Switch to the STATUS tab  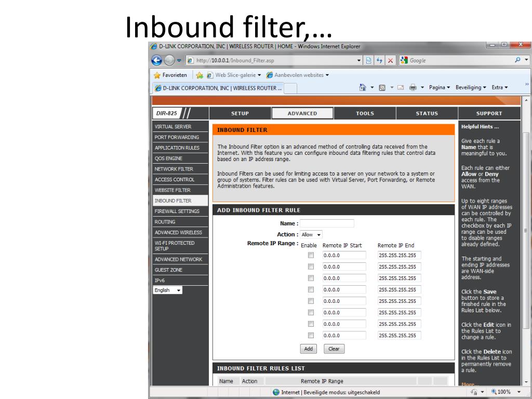427,113
